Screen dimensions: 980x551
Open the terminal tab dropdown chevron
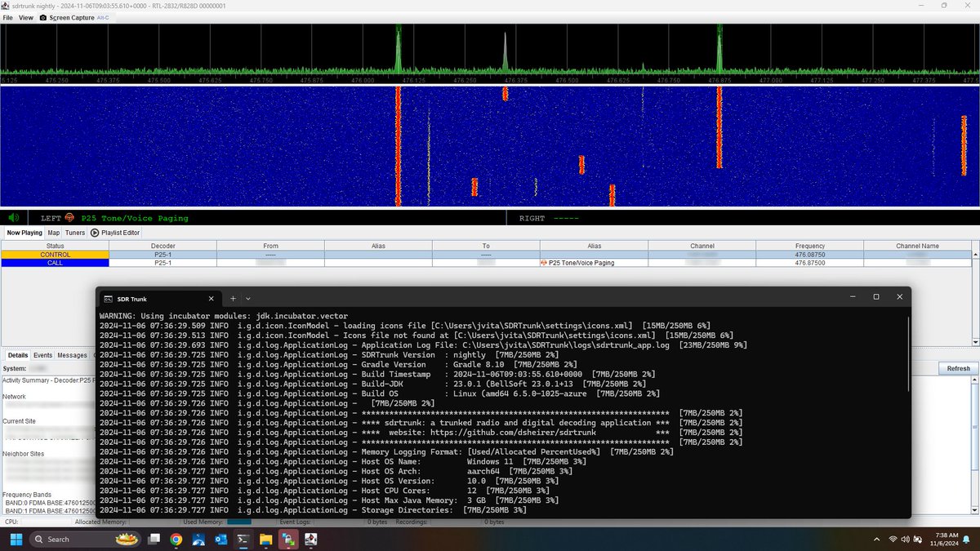pyautogui.click(x=248, y=298)
